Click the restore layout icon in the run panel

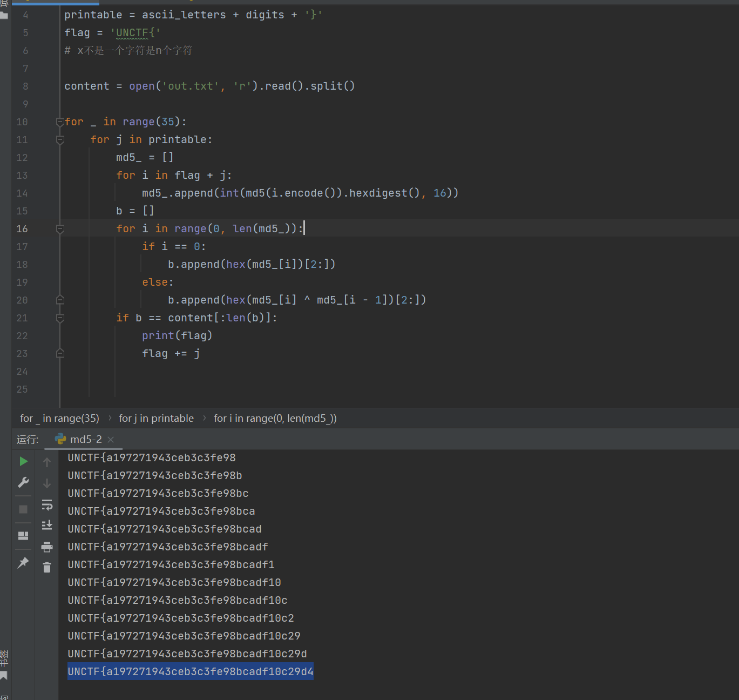click(23, 536)
